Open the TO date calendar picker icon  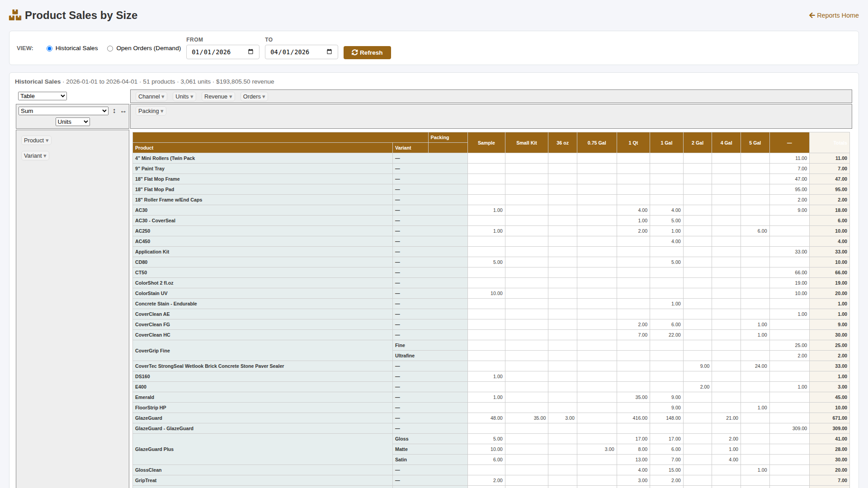[x=329, y=52]
